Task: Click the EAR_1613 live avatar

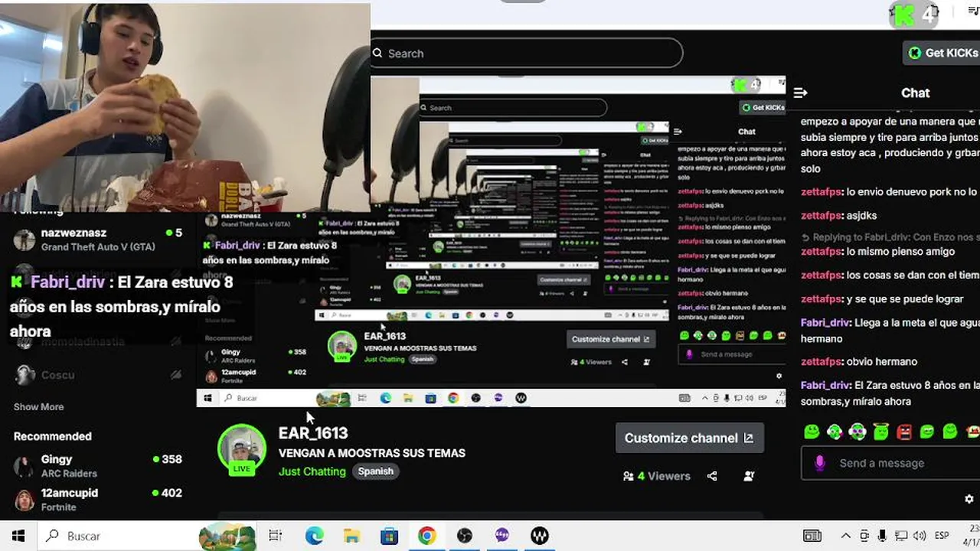Action: (242, 449)
